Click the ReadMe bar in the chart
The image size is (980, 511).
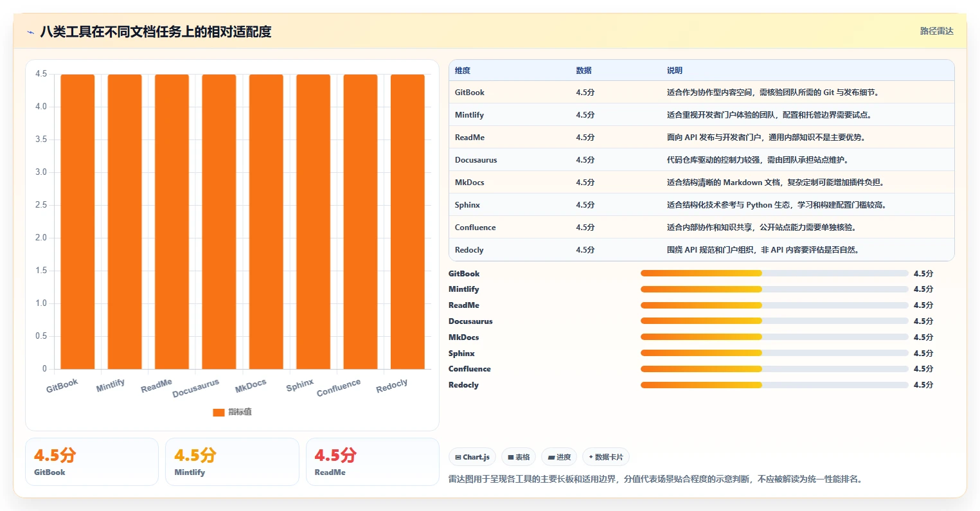172,222
